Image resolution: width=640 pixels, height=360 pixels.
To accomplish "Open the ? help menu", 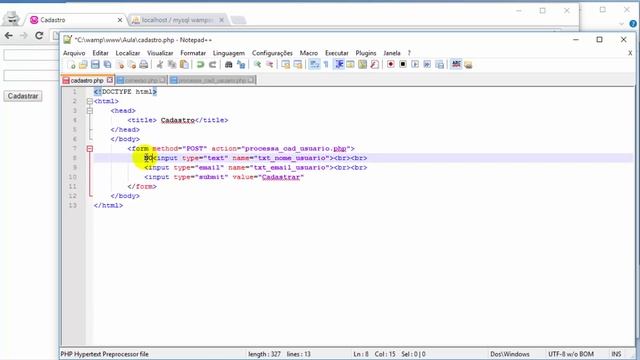I will [409, 53].
